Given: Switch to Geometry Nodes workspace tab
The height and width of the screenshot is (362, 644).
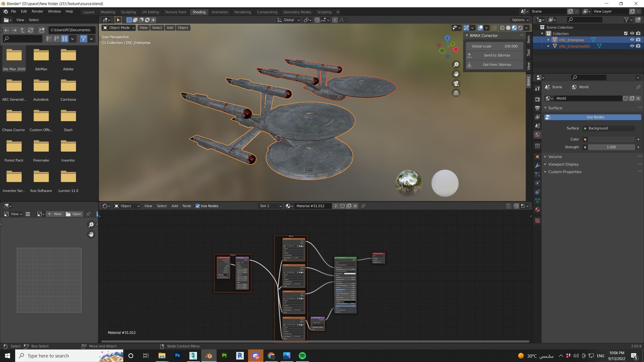Looking at the screenshot, I should pos(297,12).
